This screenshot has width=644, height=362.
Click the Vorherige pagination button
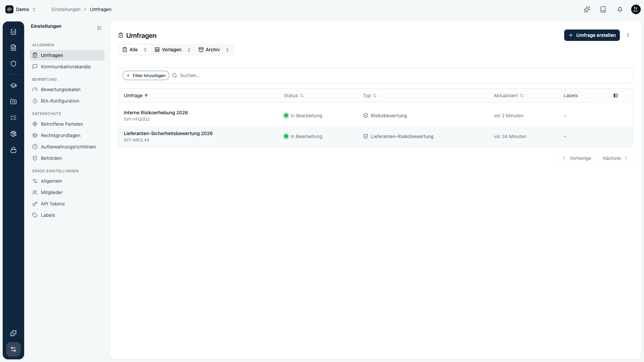(576, 158)
